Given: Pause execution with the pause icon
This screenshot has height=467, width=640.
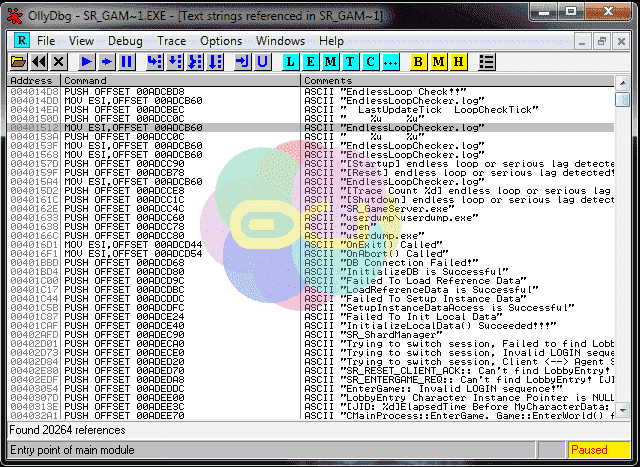Looking at the screenshot, I should 127,62.
